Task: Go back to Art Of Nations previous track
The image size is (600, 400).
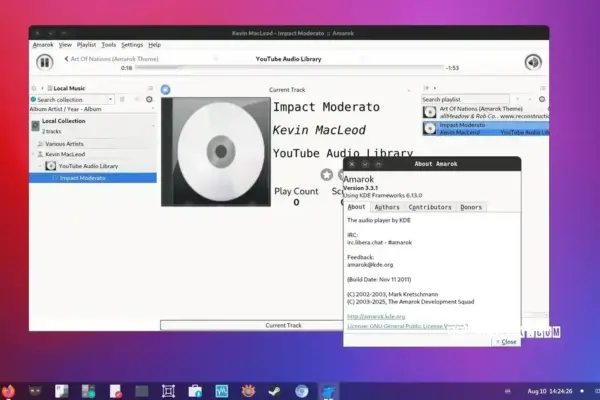Action: pyautogui.click(x=111, y=59)
